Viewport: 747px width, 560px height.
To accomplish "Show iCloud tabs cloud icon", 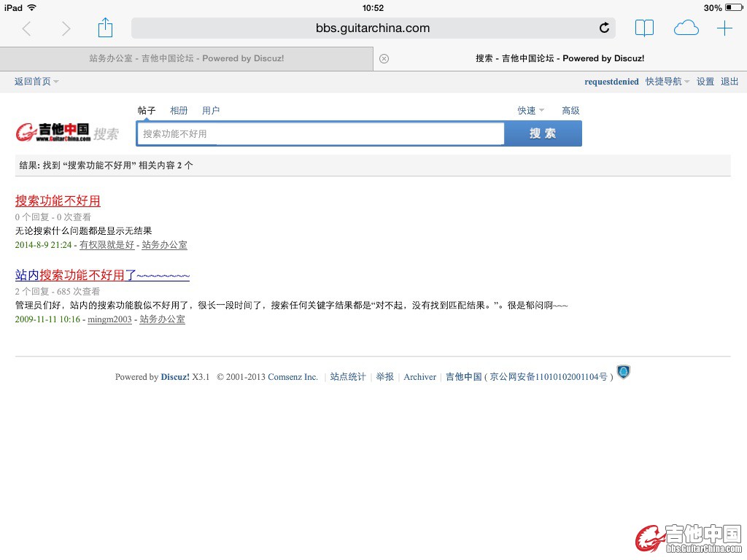I will click(x=686, y=28).
